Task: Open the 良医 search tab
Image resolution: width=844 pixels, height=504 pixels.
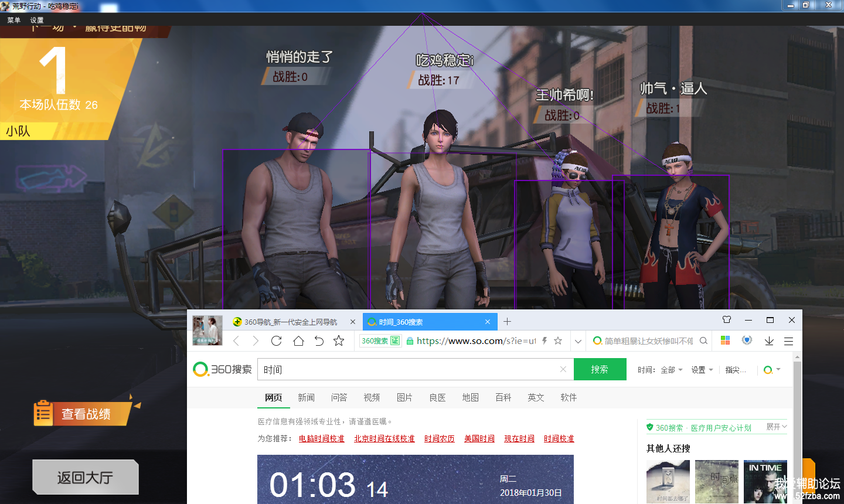Action: pyautogui.click(x=438, y=397)
